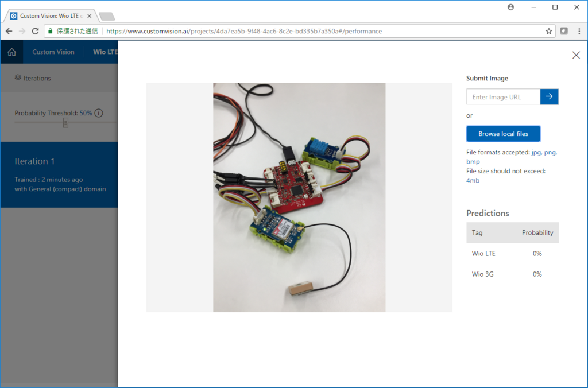The image size is (588, 388).
Task: Close the Quick Test dialog
Action: (x=576, y=55)
